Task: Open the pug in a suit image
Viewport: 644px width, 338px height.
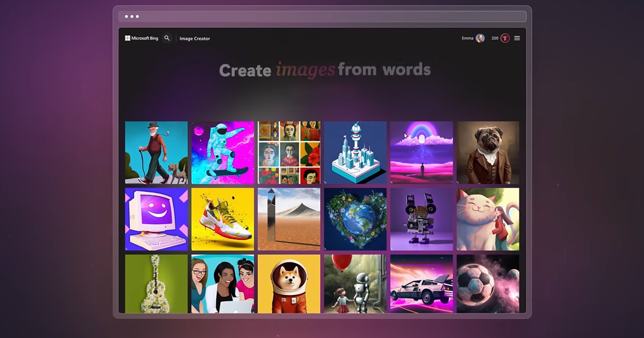Action: pos(488,153)
